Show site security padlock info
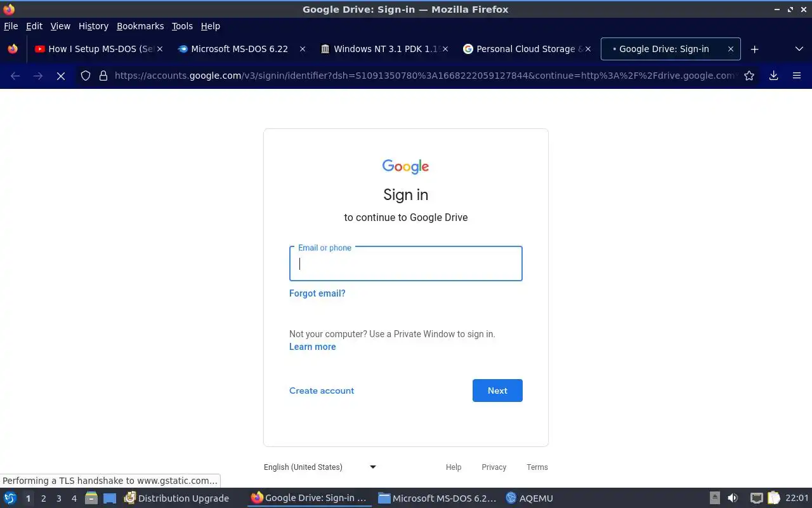 point(103,76)
